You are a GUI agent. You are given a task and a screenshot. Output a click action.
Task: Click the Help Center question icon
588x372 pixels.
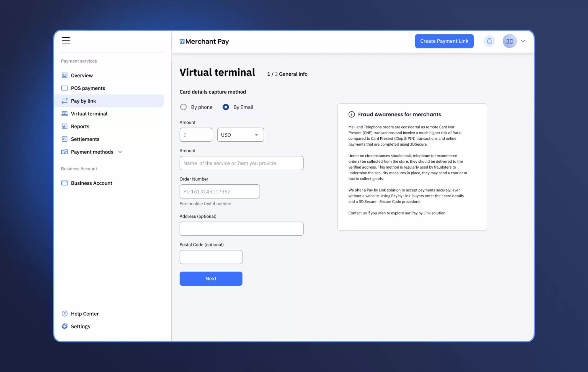65,314
